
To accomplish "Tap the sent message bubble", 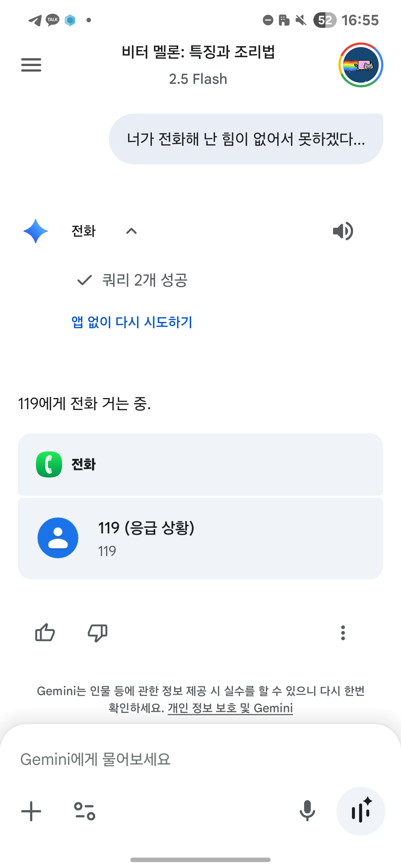I will click(x=246, y=139).
